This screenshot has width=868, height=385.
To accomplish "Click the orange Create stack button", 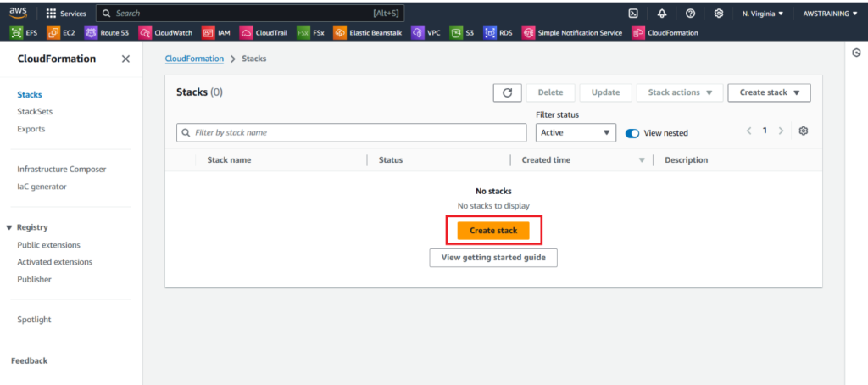I will [493, 231].
